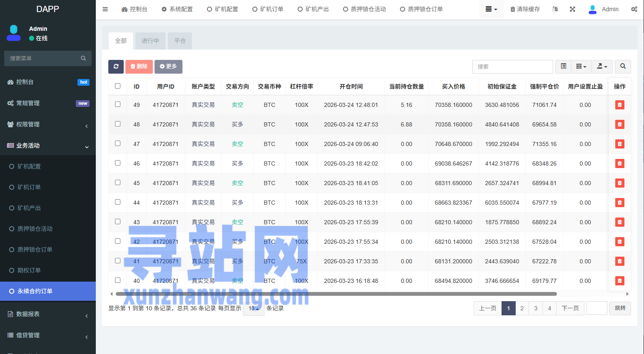The width and height of the screenshot is (644, 354).
Task: Toggle the table card view icon
Action: [x=563, y=67]
